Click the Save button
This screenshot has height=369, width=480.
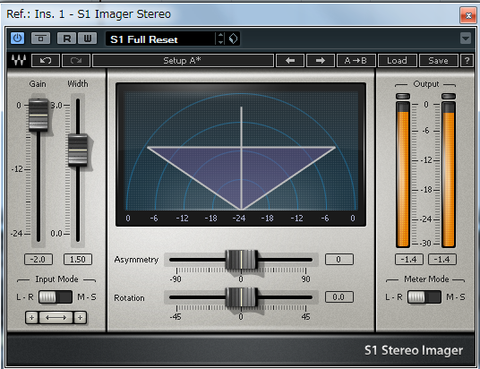pos(438,61)
